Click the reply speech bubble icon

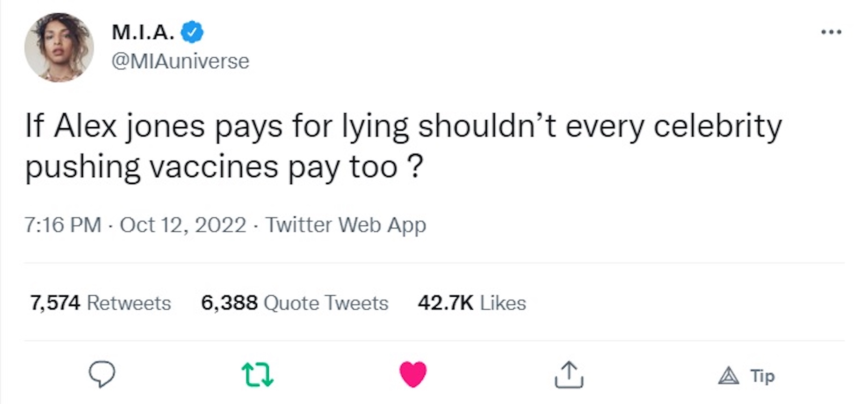102,374
